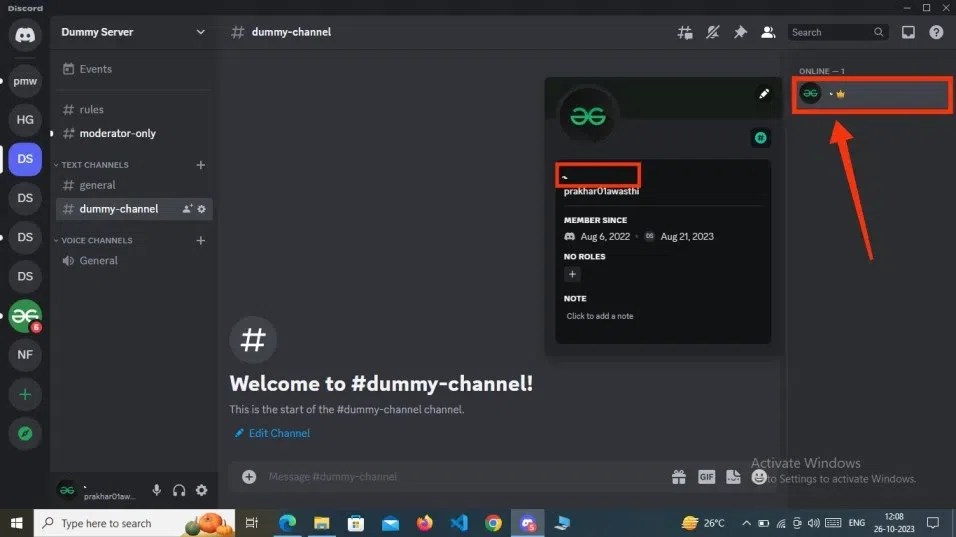Image resolution: width=956 pixels, height=537 pixels.
Task: Open the GIF picker
Action: [x=706, y=477]
